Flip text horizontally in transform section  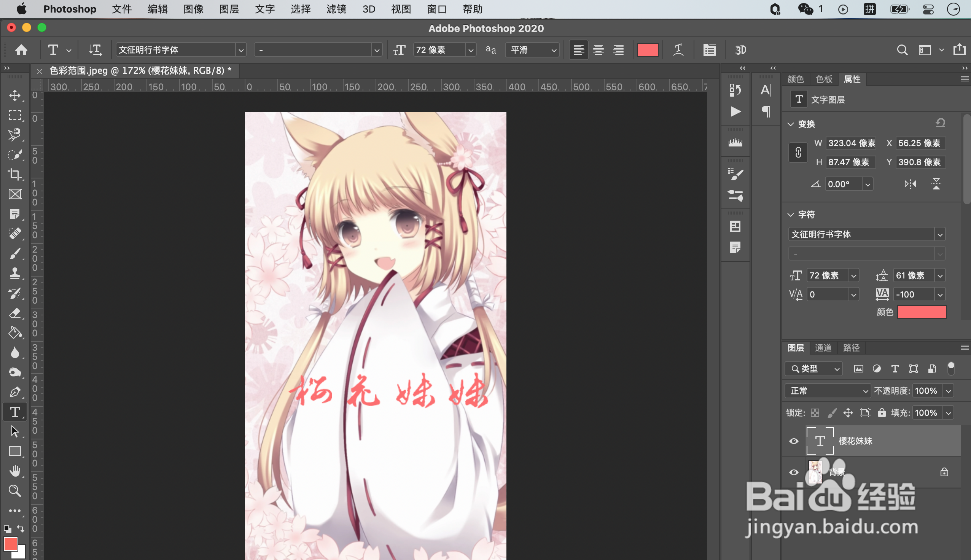tap(910, 184)
